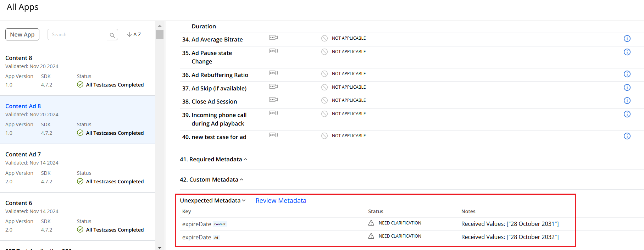Viewport: 644px width, 250px height.
Task: Click in the app Search field
Action: tap(77, 34)
